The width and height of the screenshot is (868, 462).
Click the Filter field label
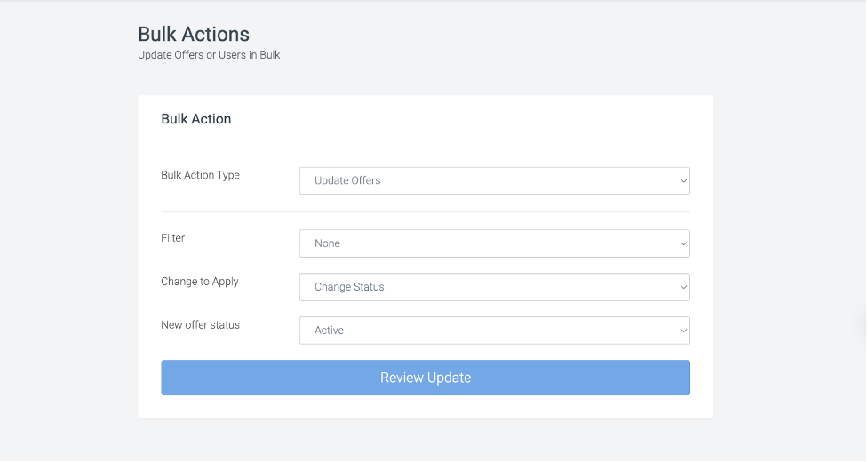[x=172, y=238]
